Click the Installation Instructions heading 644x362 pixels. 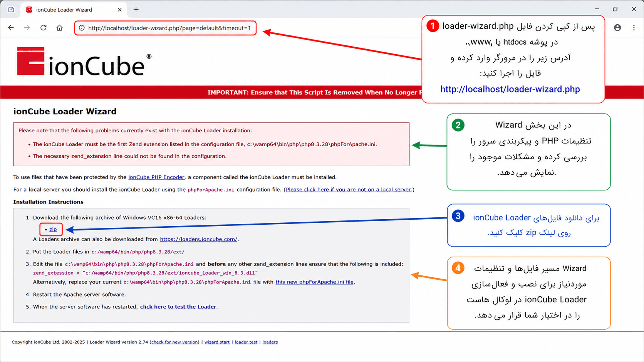(x=48, y=202)
